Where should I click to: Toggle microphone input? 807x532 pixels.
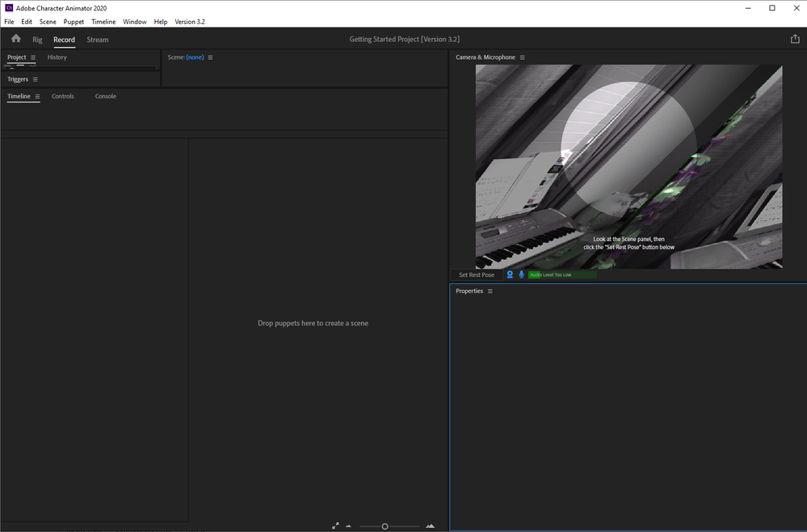(521, 274)
